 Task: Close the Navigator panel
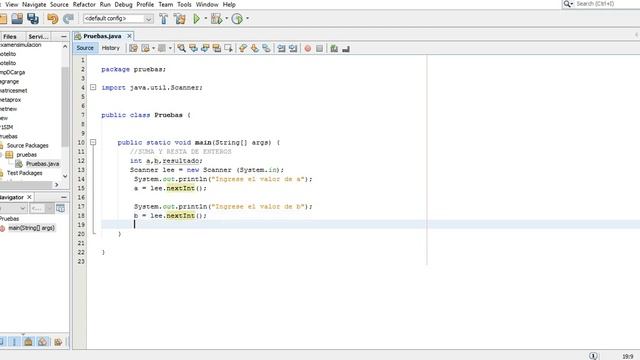[x=29, y=197]
